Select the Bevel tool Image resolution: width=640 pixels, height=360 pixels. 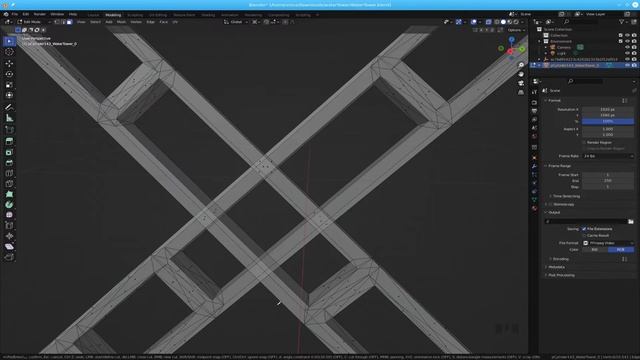[x=9, y=162]
